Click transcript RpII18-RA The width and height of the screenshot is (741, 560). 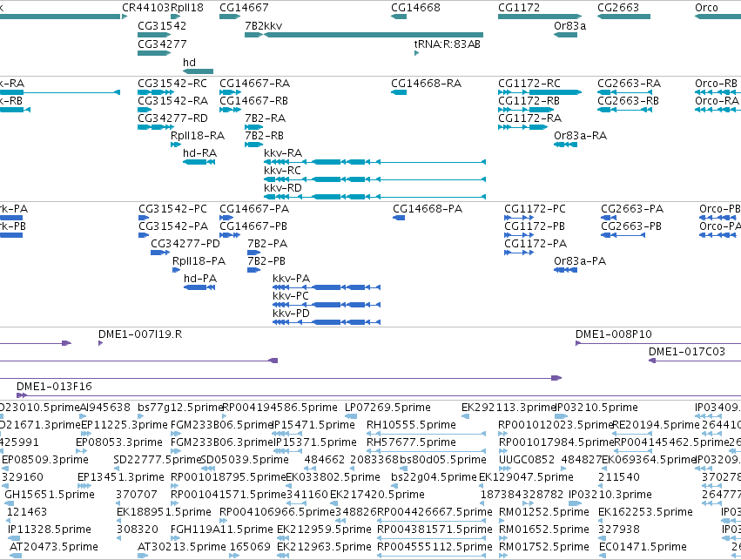176,144
